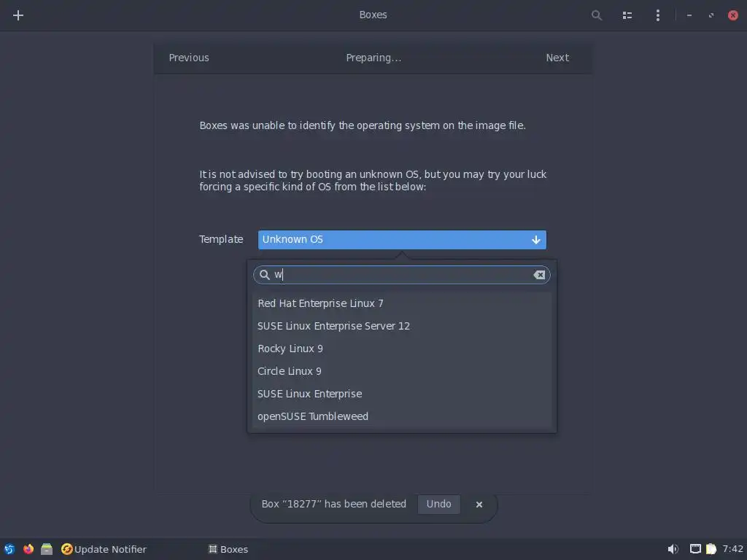Click the plus icon to add new box
The height and width of the screenshot is (560, 747).
(x=18, y=15)
